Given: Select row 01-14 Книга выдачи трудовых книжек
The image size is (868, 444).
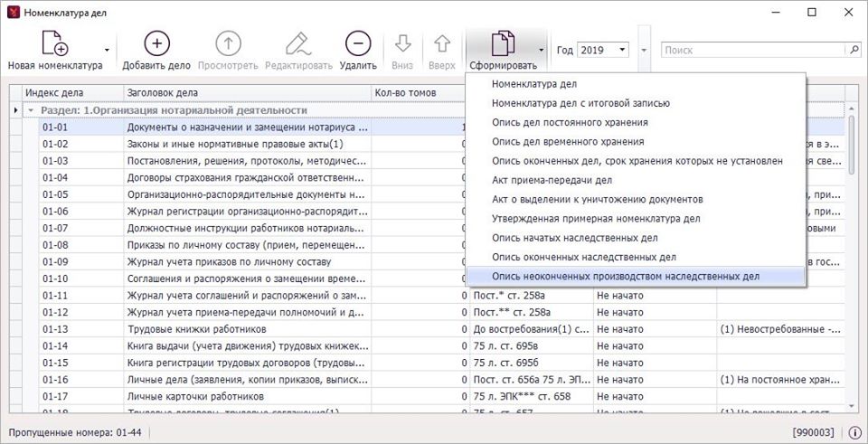Looking at the screenshot, I should click(442, 346).
